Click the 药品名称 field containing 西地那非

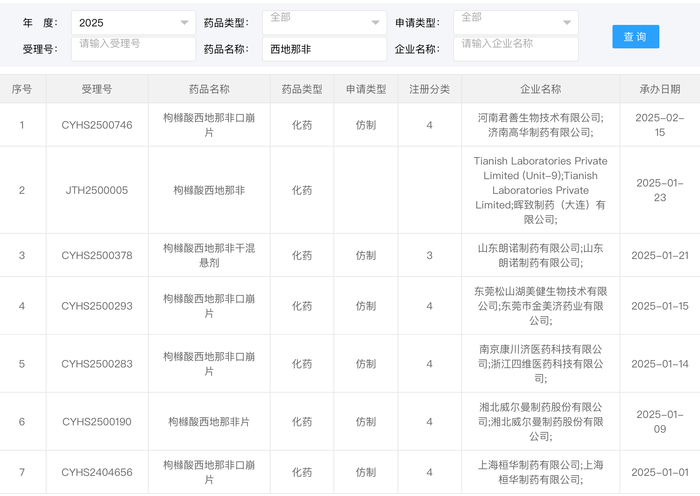tap(323, 48)
